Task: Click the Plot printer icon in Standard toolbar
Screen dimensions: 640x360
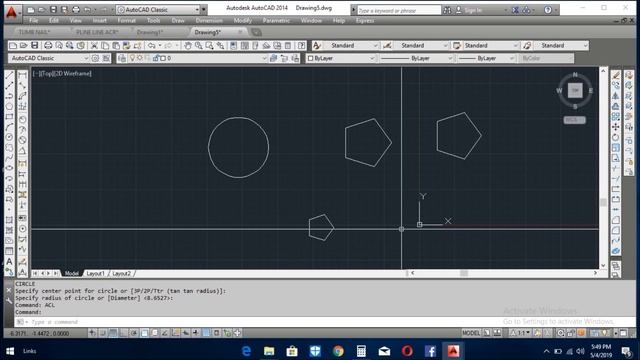Action: point(48,45)
